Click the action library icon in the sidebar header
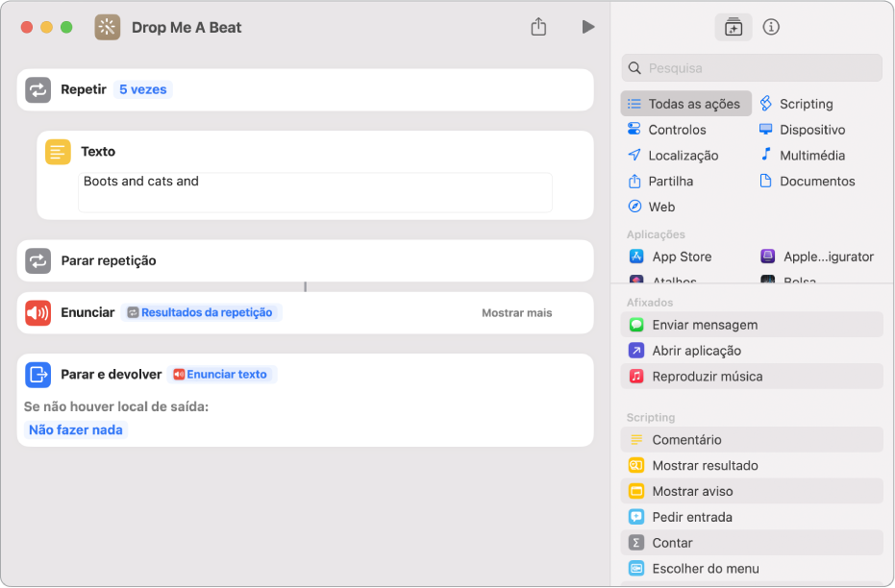 (733, 27)
